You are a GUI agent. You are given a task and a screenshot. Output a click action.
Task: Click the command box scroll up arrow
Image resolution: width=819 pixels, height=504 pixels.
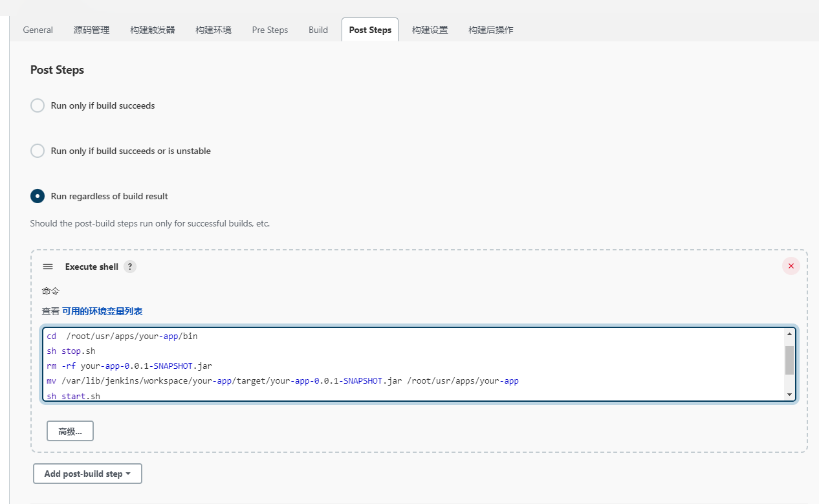click(x=789, y=334)
